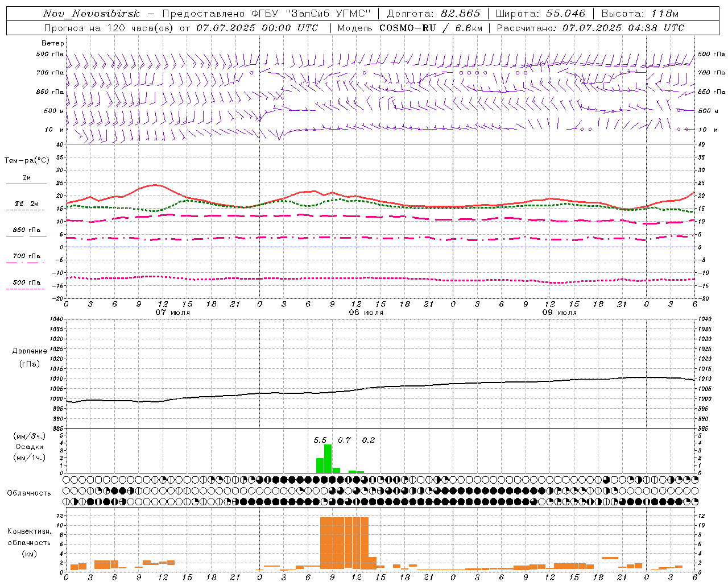This screenshot has width=728, height=582.
Task: Click the 08 июля date label
Action: coord(366,313)
